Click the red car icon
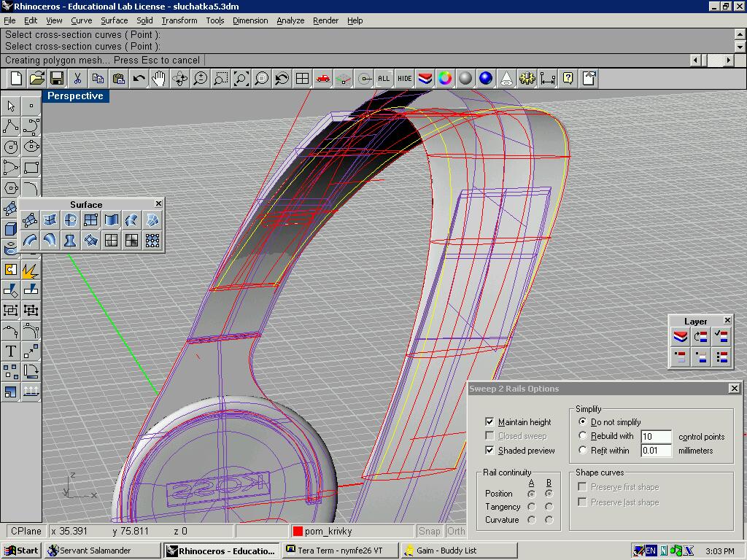The image size is (747, 560). [322, 79]
